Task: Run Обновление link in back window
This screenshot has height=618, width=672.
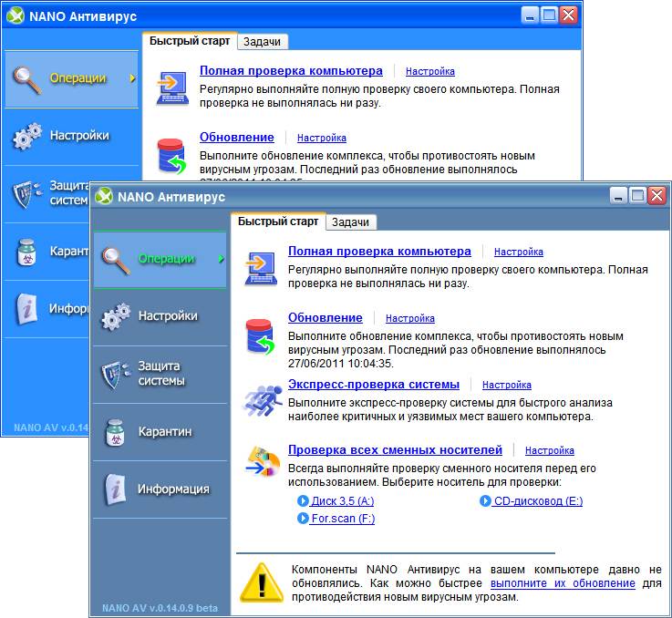Action: tap(237, 137)
